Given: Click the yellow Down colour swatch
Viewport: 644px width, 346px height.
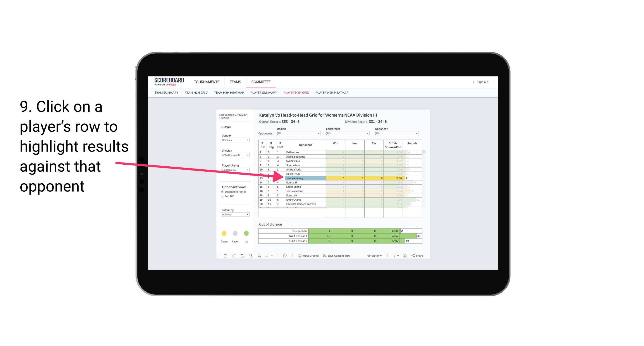Looking at the screenshot, I should pyautogui.click(x=224, y=234).
